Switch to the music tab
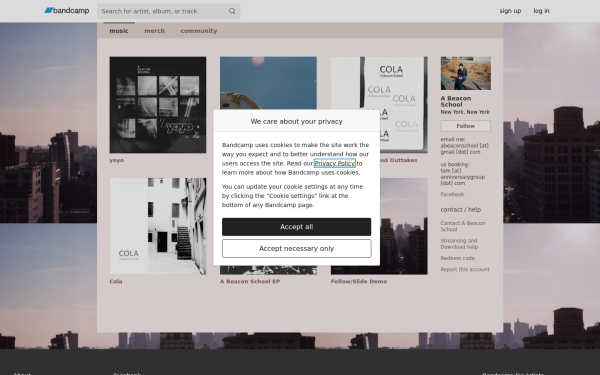600x375 pixels. tap(119, 31)
